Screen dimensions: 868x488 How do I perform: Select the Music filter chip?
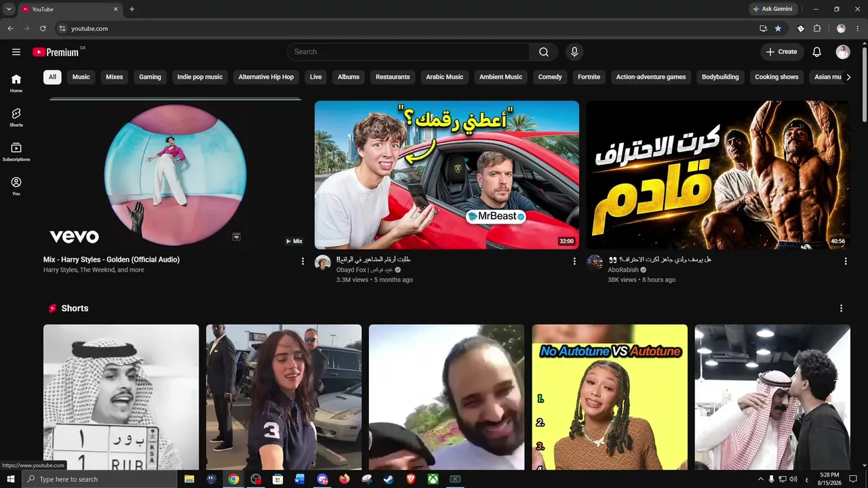[81, 77]
